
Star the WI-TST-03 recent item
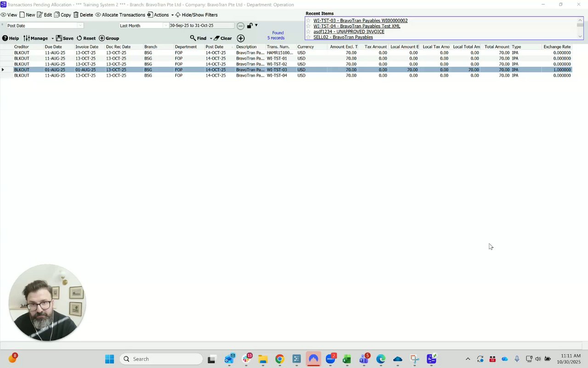309,21
